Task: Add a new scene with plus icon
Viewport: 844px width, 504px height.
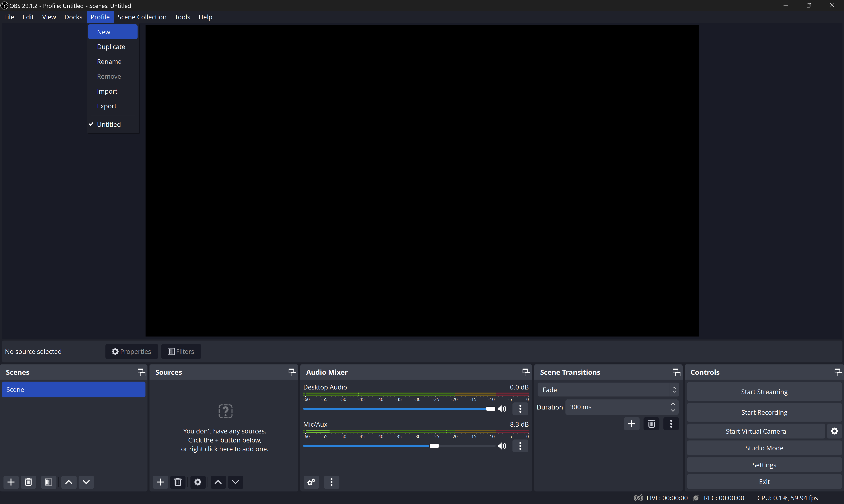Action: [x=11, y=482]
